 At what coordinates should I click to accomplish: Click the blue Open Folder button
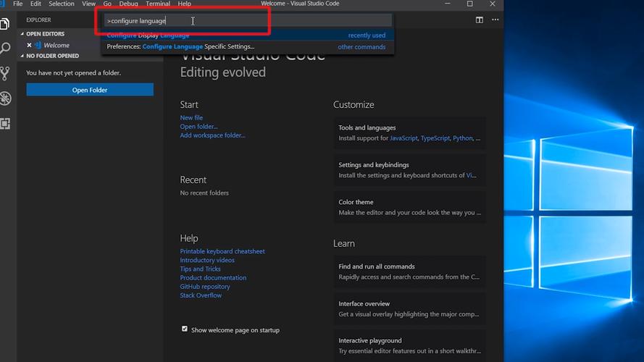tap(90, 90)
